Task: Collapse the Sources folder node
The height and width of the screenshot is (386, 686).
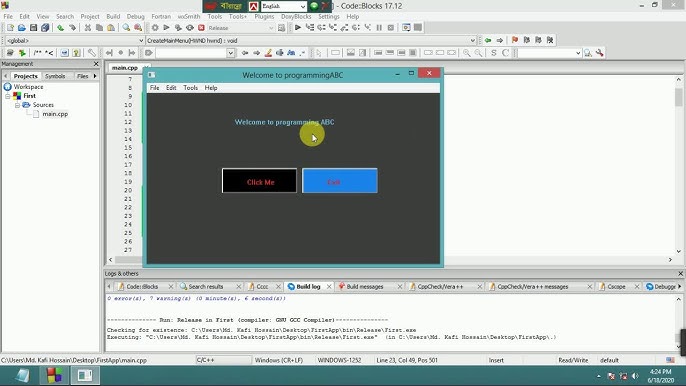Action: click(17, 105)
